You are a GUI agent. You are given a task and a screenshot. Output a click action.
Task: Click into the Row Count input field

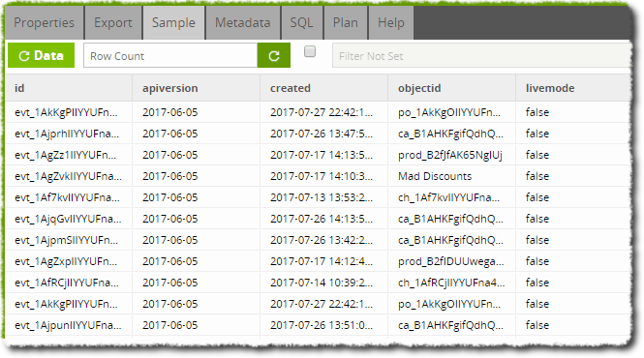coord(170,55)
